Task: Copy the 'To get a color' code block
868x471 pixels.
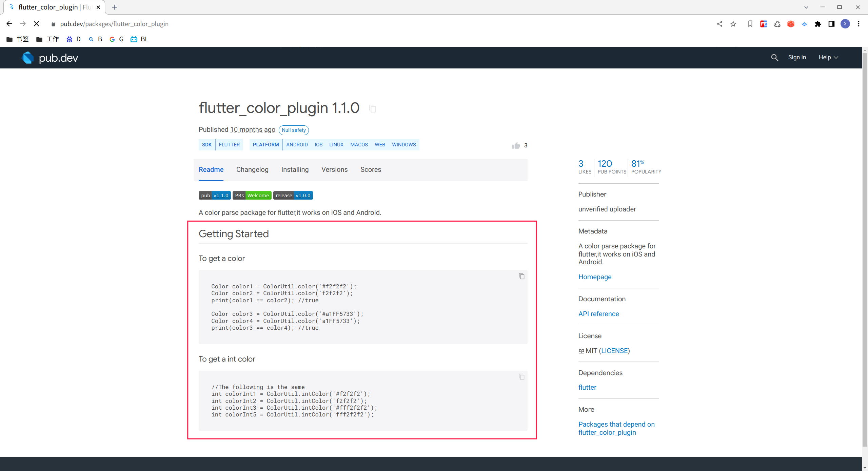Action: (521, 276)
